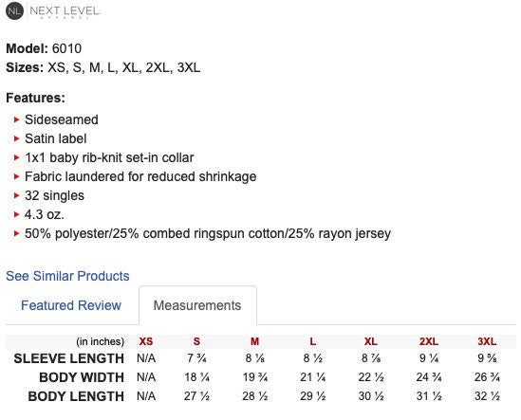Click the bullet beside Fabric laundered feature
This screenshot has width=521, height=420.
click(17, 176)
